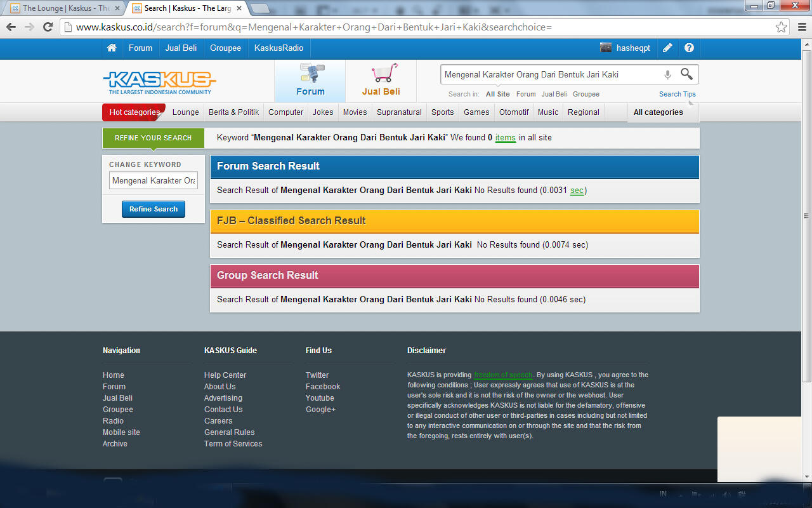
Task: Click the green 'items' link
Action: [x=506, y=138]
